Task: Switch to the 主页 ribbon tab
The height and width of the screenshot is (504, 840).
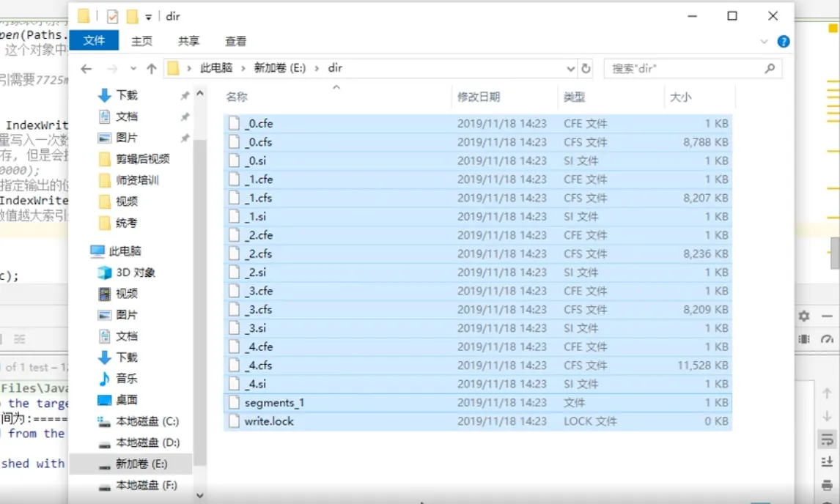Action: coord(142,41)
